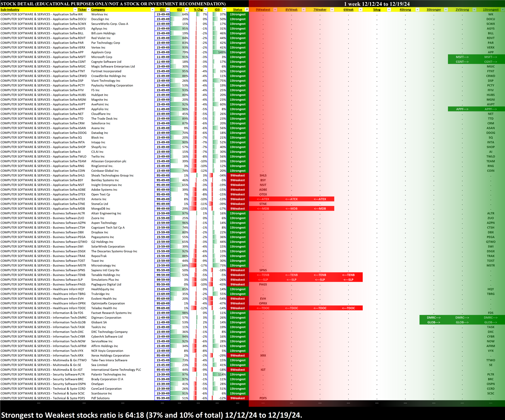Click the underlined Sub-Industry header text
Screen dimensions: 505x420
[10, 10]
